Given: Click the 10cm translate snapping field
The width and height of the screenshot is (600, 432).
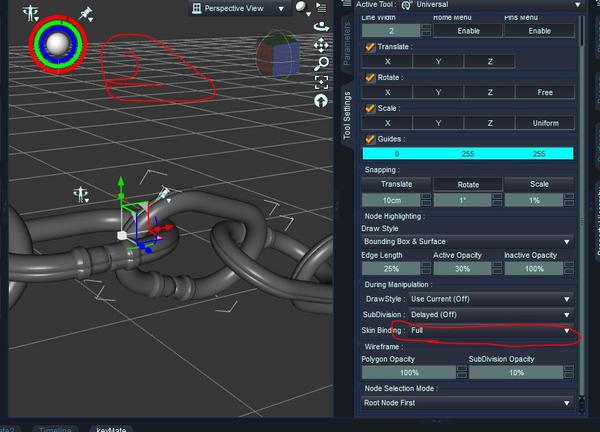Looking at the screenshot, I should click(x=391, y=200).
